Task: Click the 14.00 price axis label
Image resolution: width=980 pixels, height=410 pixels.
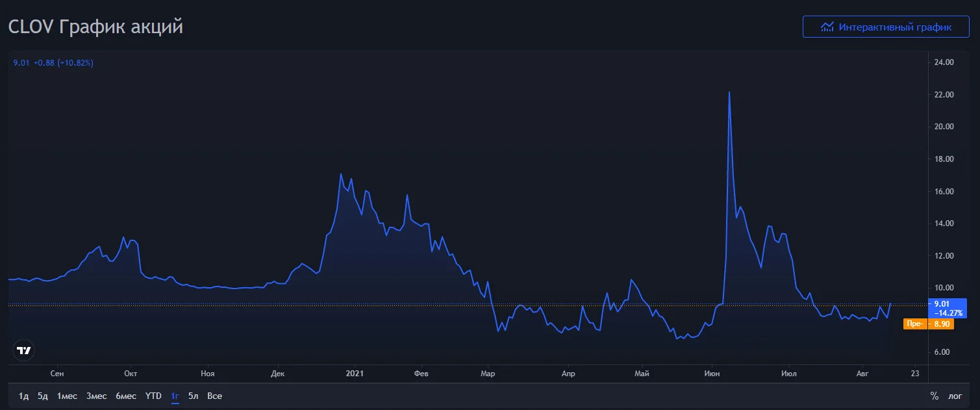Action: pyautogui.click(x=944, y=224)
